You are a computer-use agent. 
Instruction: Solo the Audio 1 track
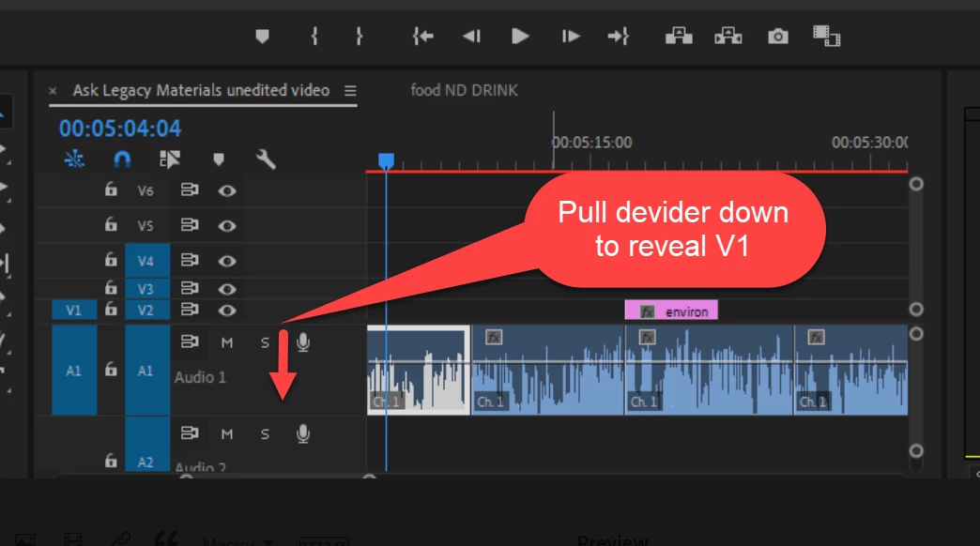click(265, 343)
